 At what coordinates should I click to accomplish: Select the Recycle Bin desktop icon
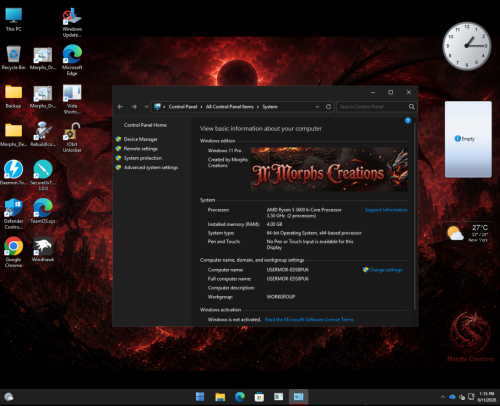[13, 58]
